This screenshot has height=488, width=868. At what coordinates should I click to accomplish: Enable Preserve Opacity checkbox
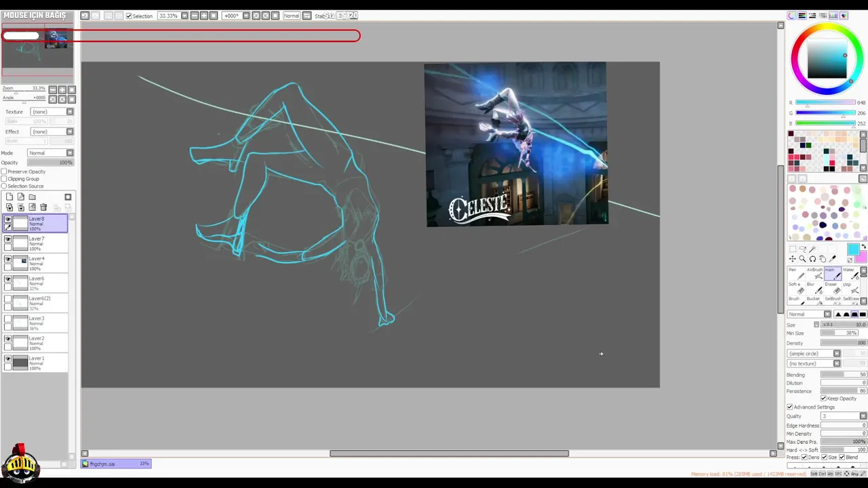click(x=4, y=171)
